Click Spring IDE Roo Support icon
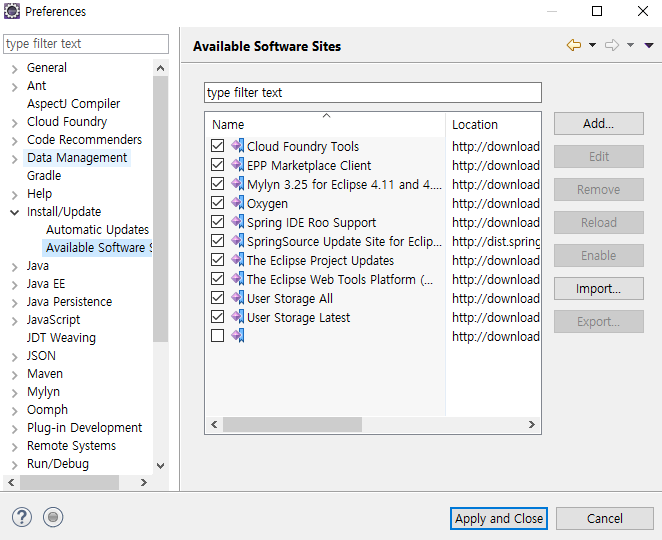This screenshot has width=662, height=540. point(238,222)
